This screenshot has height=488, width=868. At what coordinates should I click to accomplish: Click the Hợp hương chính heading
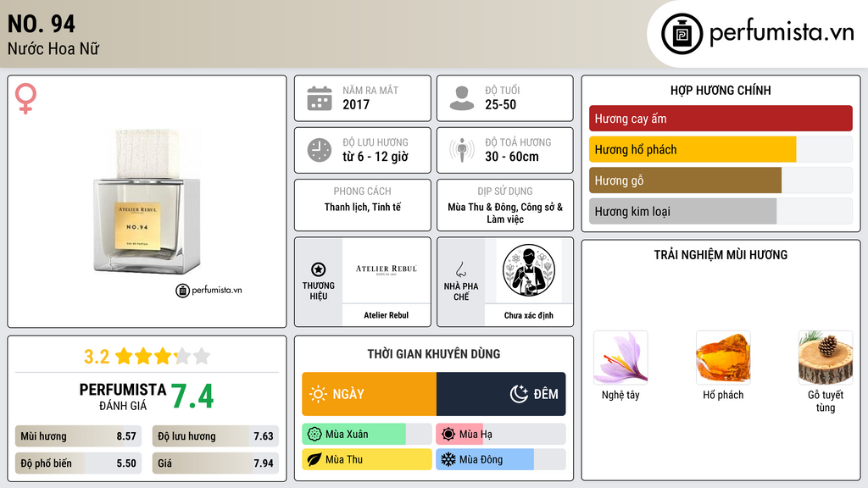click(721, 90)
